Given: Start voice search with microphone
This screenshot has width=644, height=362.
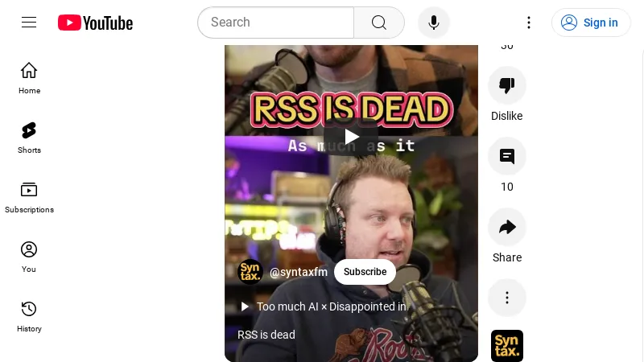Looking at the screenshot, I should coord(434,23).
